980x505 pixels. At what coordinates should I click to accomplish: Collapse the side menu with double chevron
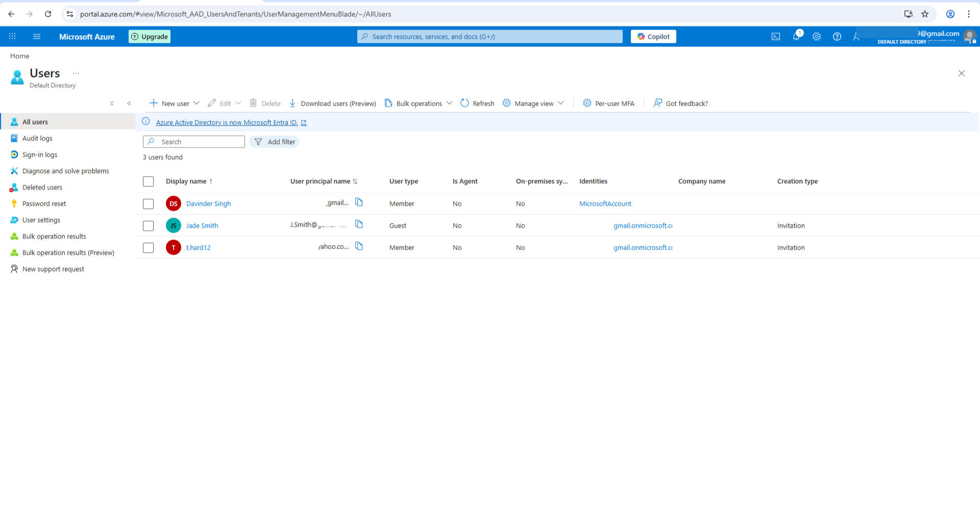[129, 103]
